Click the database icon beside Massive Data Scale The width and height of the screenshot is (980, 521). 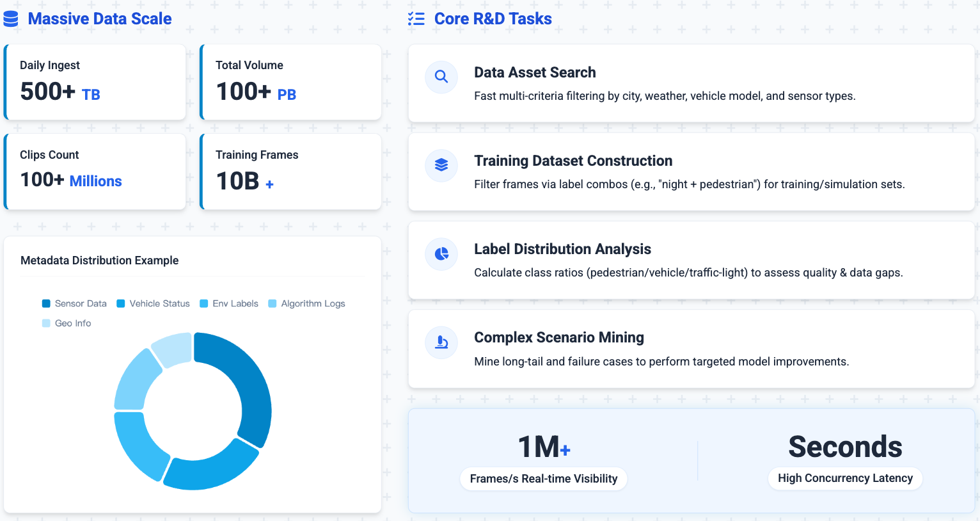[x=11, y=19]
